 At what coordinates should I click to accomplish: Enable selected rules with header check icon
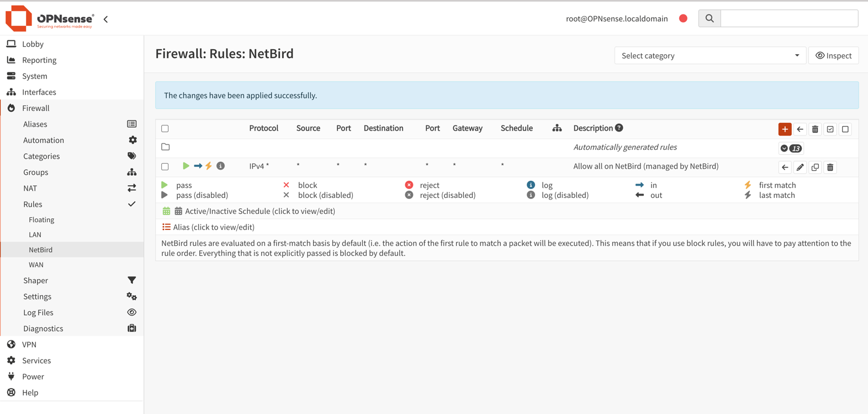830,129
